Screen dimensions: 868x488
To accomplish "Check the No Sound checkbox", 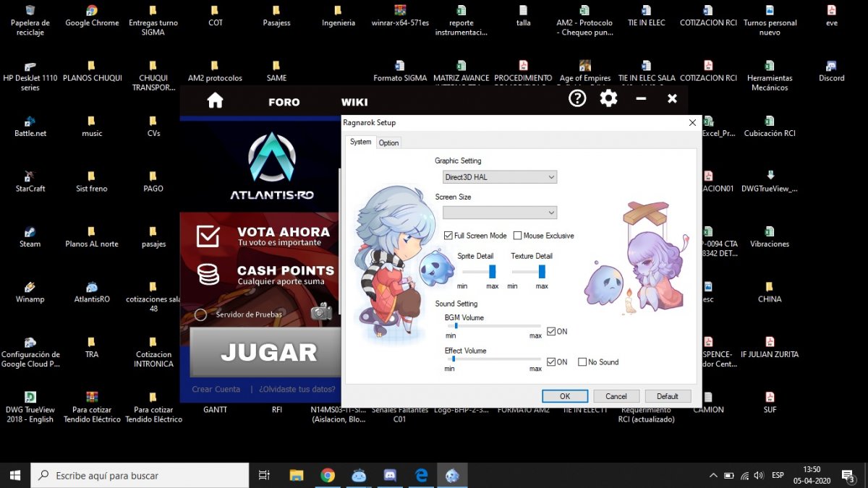I will [x=582, y=362].
